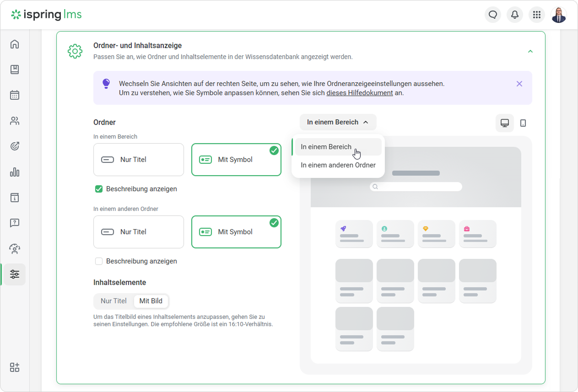Select 'Mit Symbol' under In einem anderen Ordner
The width and height of the screenshot is (578, 392).
click(x=236, y=232)
